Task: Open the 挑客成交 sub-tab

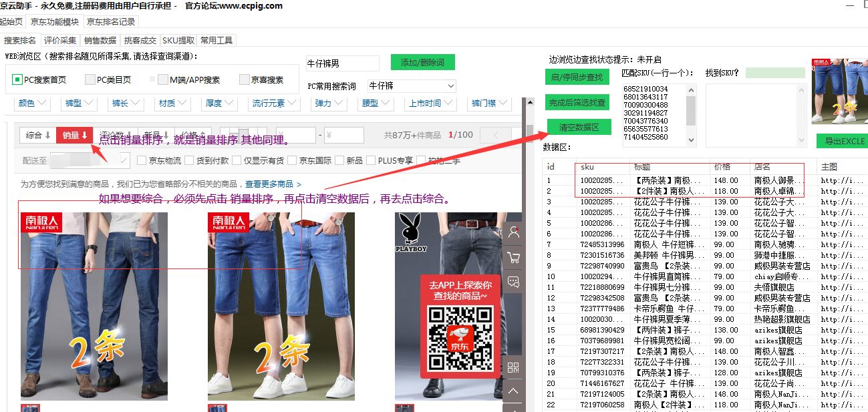Action: [x=140, y=41]
